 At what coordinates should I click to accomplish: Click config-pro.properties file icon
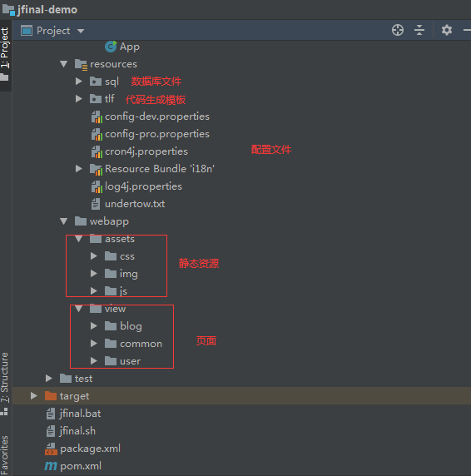(x=97, y=134)
